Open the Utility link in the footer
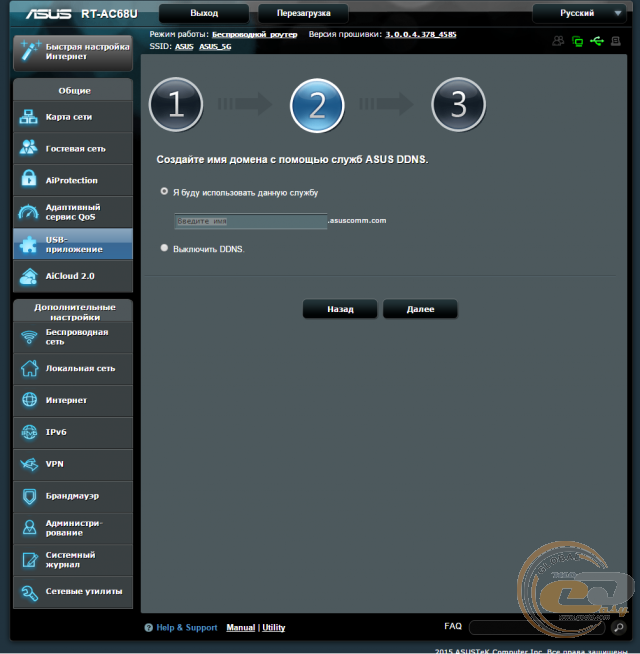 click(x=274, y=628)
